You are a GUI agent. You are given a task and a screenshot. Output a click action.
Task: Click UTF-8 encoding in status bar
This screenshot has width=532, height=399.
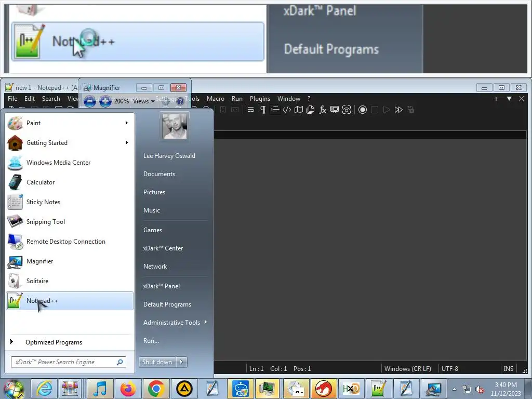click(x=449, y=368)
